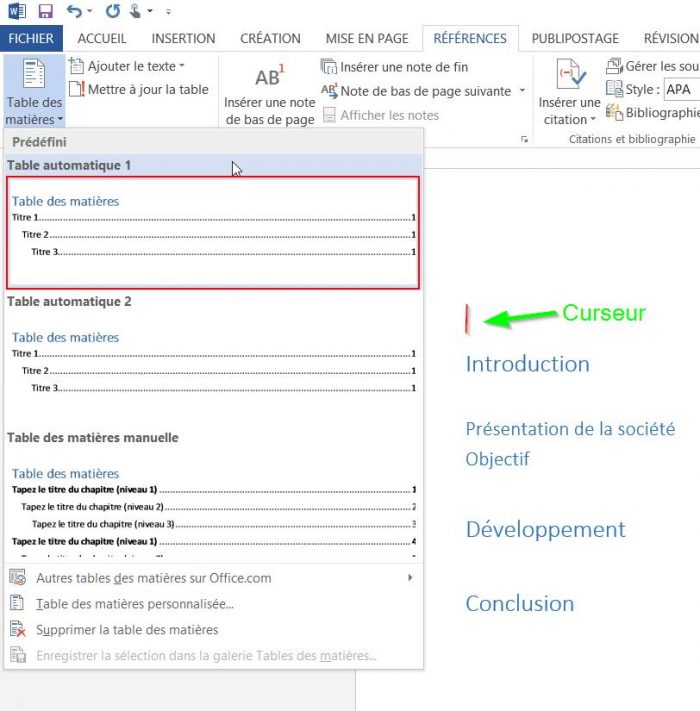Click the Style icon in Citations group
The height and width of the screenshot is (711, 700).
(614, 89)
